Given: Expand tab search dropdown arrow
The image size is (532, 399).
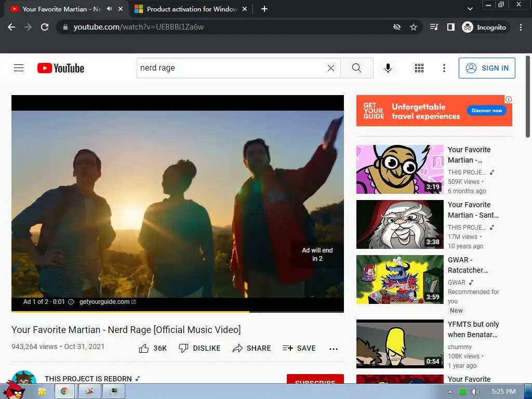Looking at the screenshot, I should point(470,9).
